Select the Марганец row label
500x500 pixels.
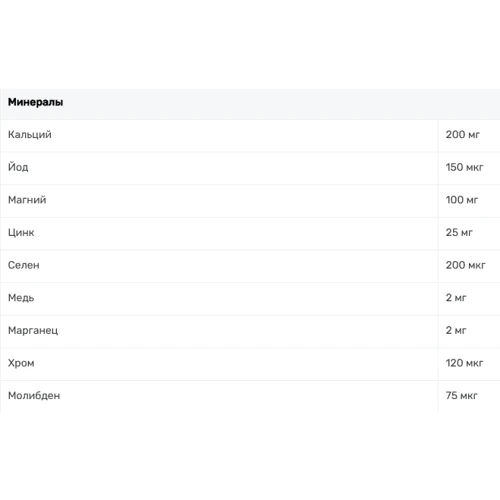[33, 331]
